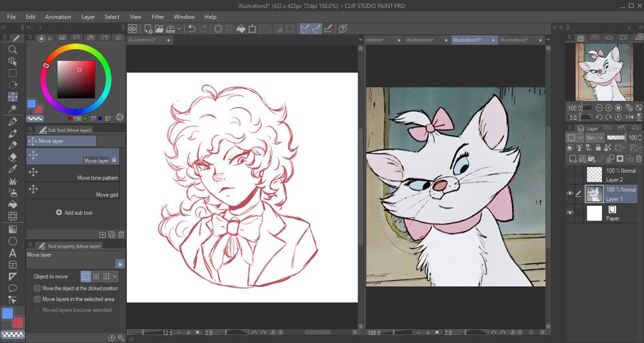This screenshot has width=644, height=343.
Task: Toggle visibility of Layer 2
Action: coord(570,174)
